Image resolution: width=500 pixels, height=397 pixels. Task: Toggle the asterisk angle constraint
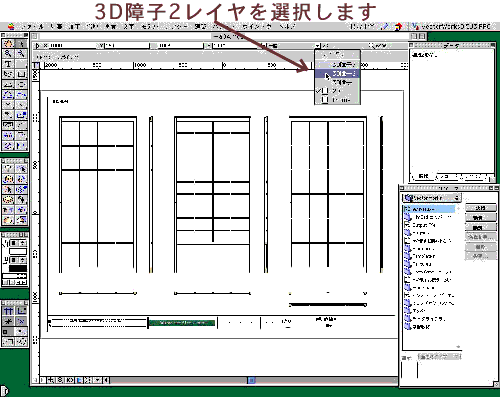pyautogui.click(x=8, y=321)
